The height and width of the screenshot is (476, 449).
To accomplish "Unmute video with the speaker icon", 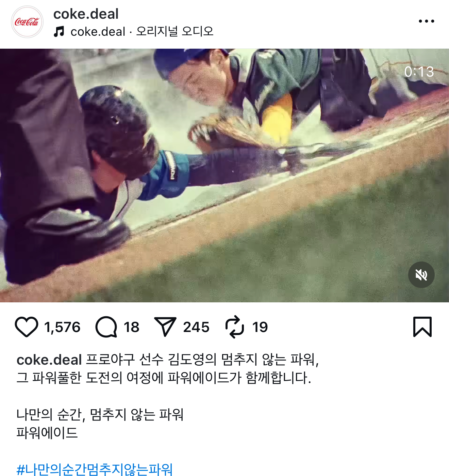I will (x=421, y=275).
